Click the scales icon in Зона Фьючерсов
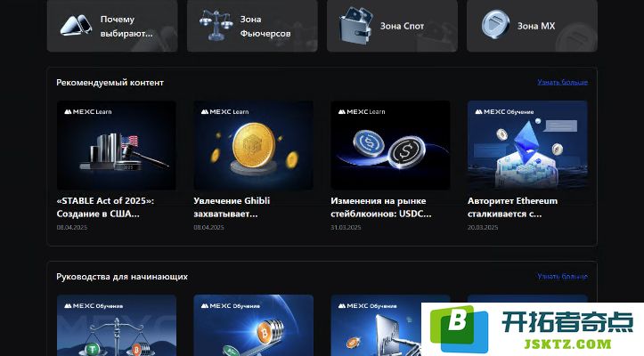This screenshot has width=644, height=356. pyautogui.click(x=216, y=26)
